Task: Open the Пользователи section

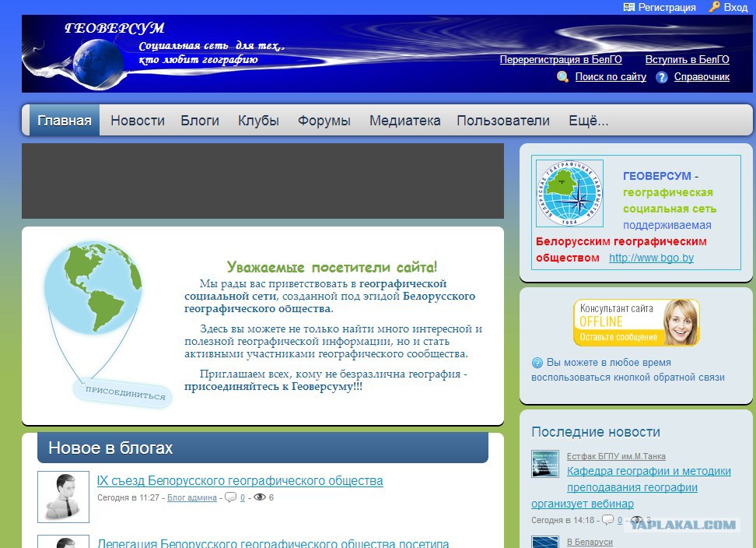Action: (x=503, y=120)
